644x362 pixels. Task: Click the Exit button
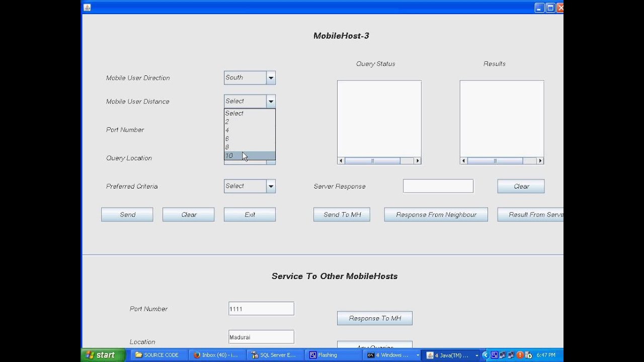click(x=250, y=215)
